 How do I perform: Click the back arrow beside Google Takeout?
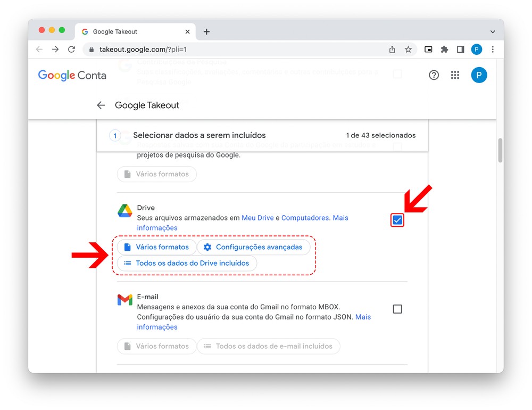101,105
